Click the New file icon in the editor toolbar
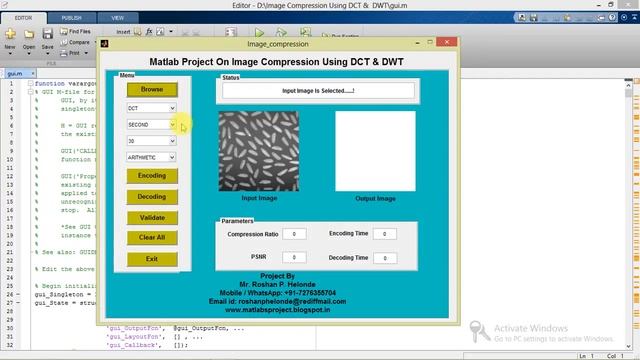The image size is (640, 360). (10, 34)
